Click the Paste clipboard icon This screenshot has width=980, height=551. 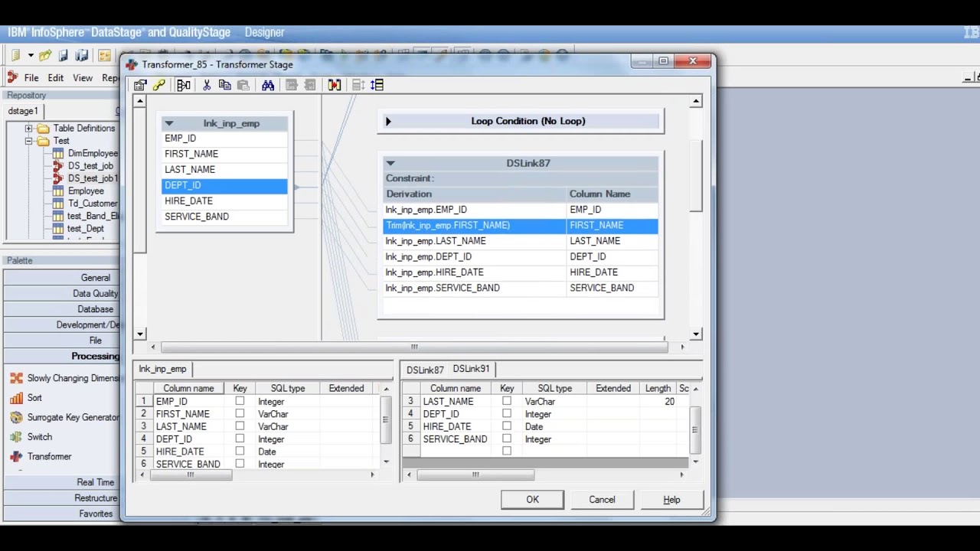(243, 85)
